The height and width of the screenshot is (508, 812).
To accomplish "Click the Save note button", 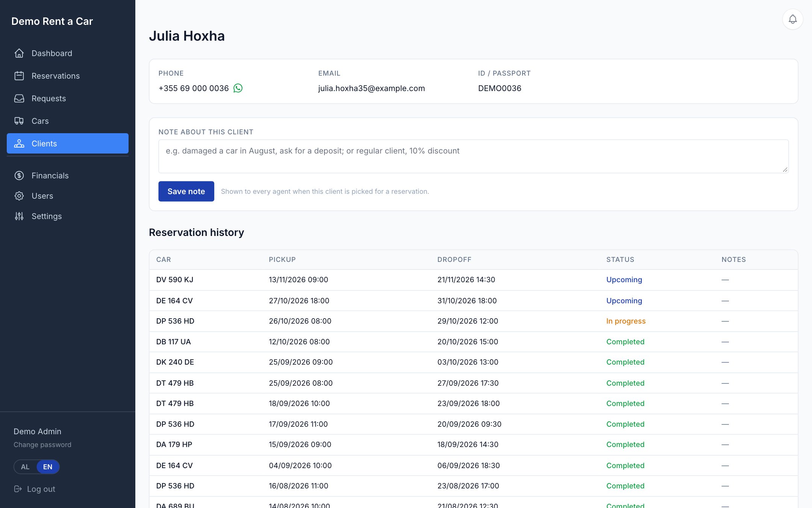I will 186,191.
